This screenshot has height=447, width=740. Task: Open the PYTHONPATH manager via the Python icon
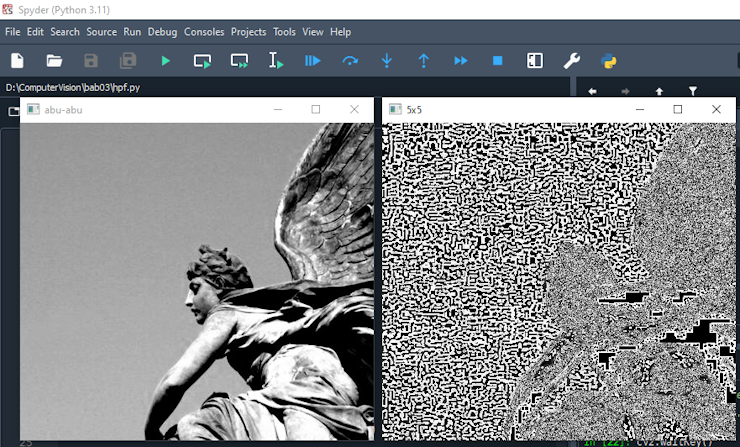[x=609, y=61]
